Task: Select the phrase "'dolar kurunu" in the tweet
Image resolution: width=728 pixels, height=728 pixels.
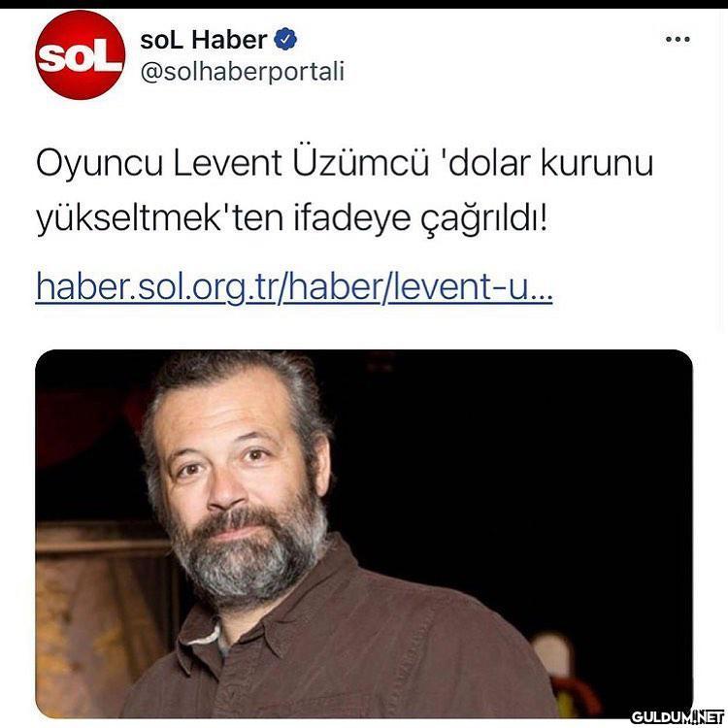Action: 546,162
